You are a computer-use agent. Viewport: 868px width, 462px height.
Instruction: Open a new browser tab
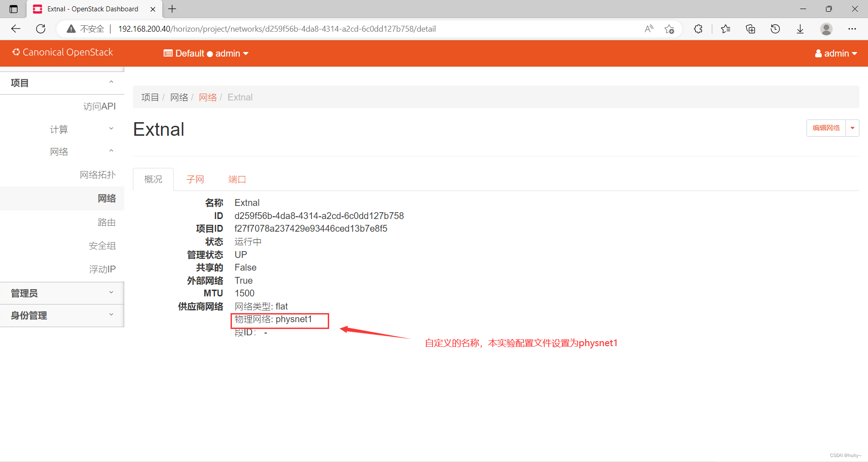pos(172,9)
